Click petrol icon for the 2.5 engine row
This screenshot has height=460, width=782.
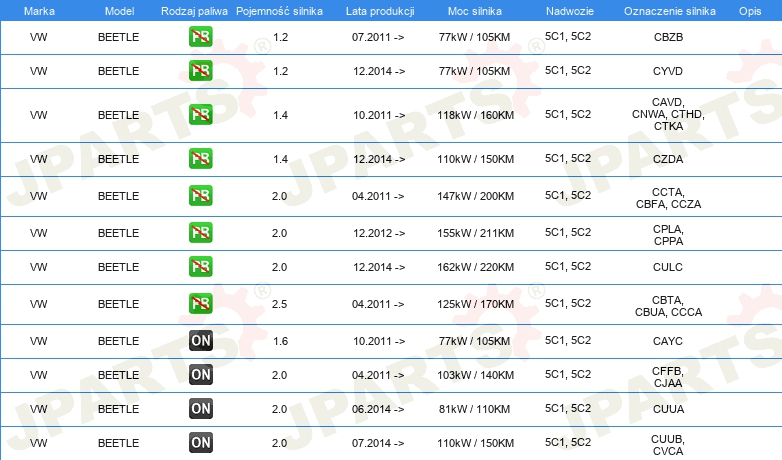tap(200, 303)
